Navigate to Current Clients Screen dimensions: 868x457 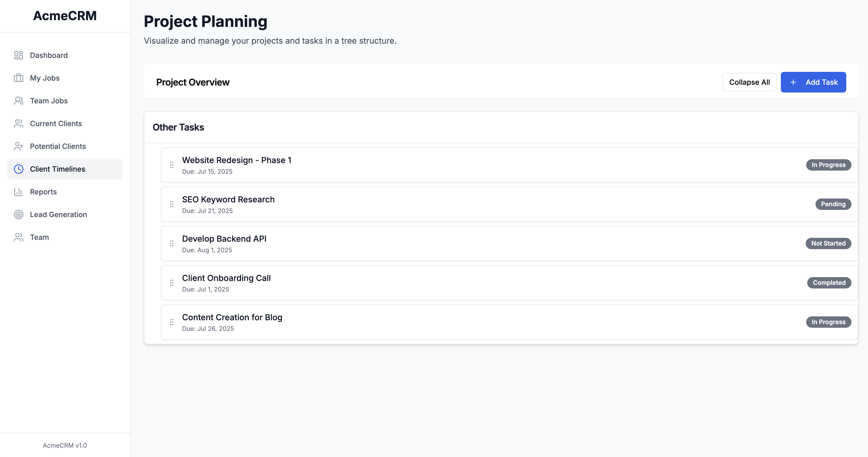pos(65,124)
